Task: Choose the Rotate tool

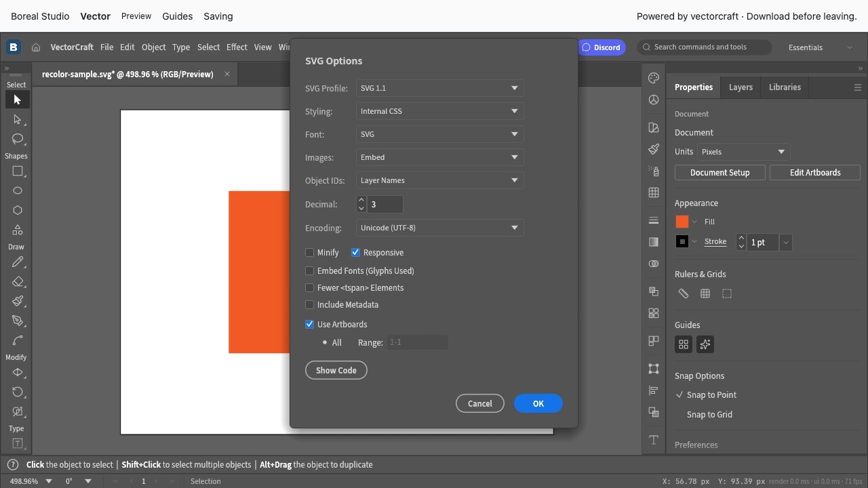Action: pyautogui.click(x=18, y=392)
